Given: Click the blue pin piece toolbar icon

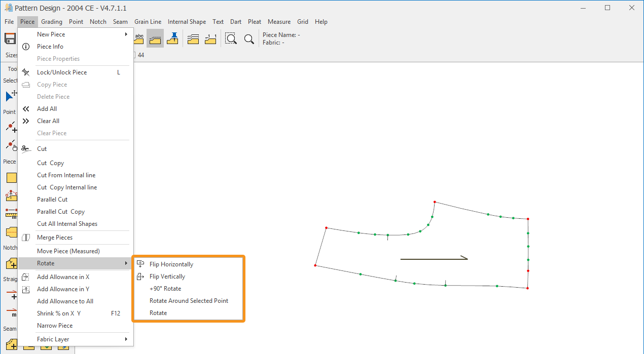Looking at the screenshot, I should tap(173, 38).
